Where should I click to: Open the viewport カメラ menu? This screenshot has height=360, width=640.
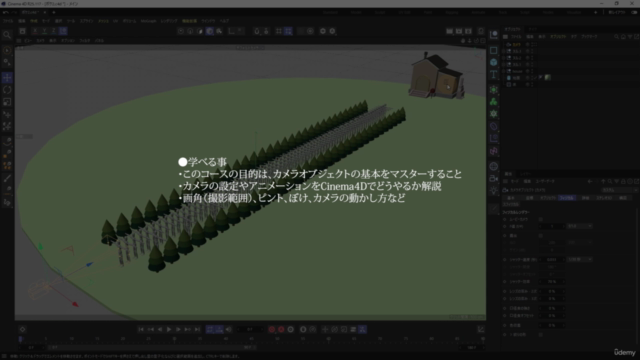tap(40, 41)
